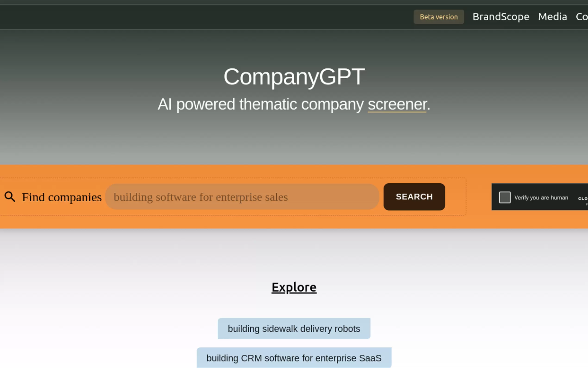Select building CRM software for enterprise SaaS
This screenshot has height=368, width=588.
click(294, 358)
